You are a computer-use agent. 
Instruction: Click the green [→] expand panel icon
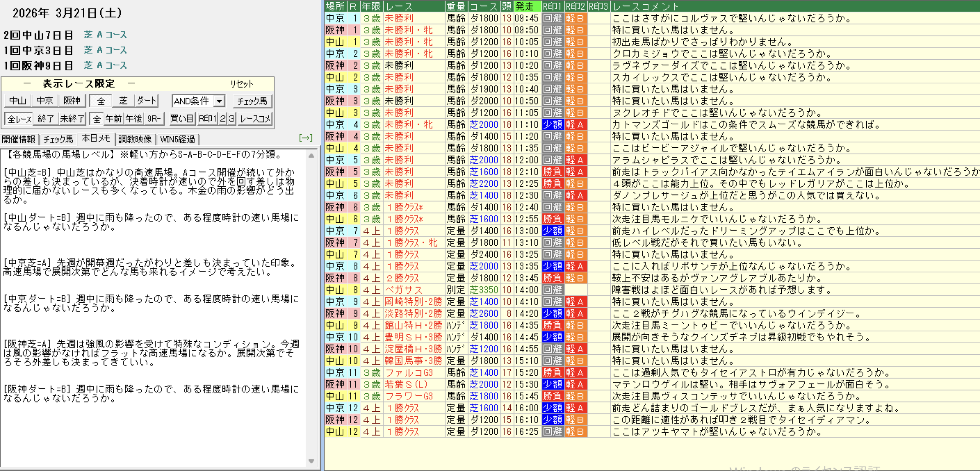click(305, 138)
